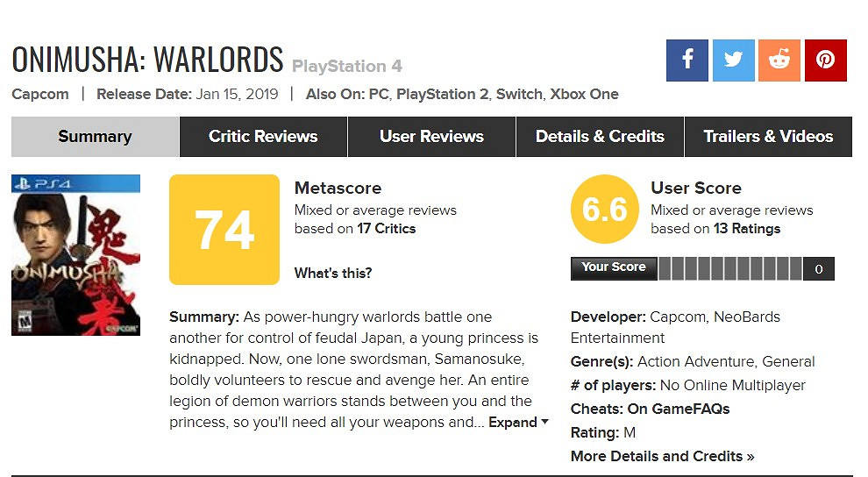This screenshot has width=868, height=477.
Task: Pin this page with Pinterest icon
Action: coord(825,61)
